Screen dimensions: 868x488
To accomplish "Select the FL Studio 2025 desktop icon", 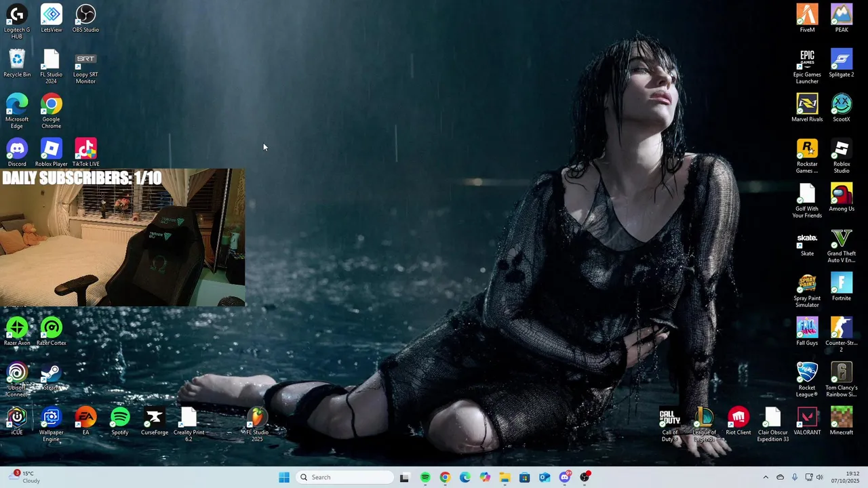I will tap(257, 424).
